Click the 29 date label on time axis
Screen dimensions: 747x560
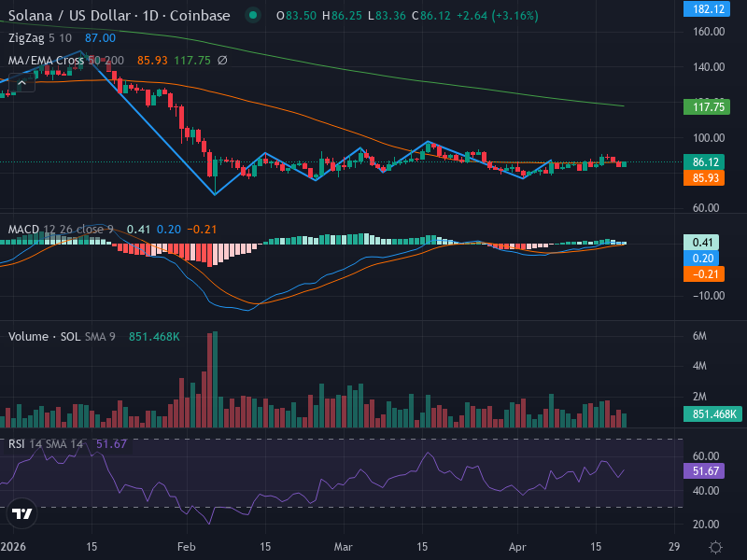pos(674,547)
